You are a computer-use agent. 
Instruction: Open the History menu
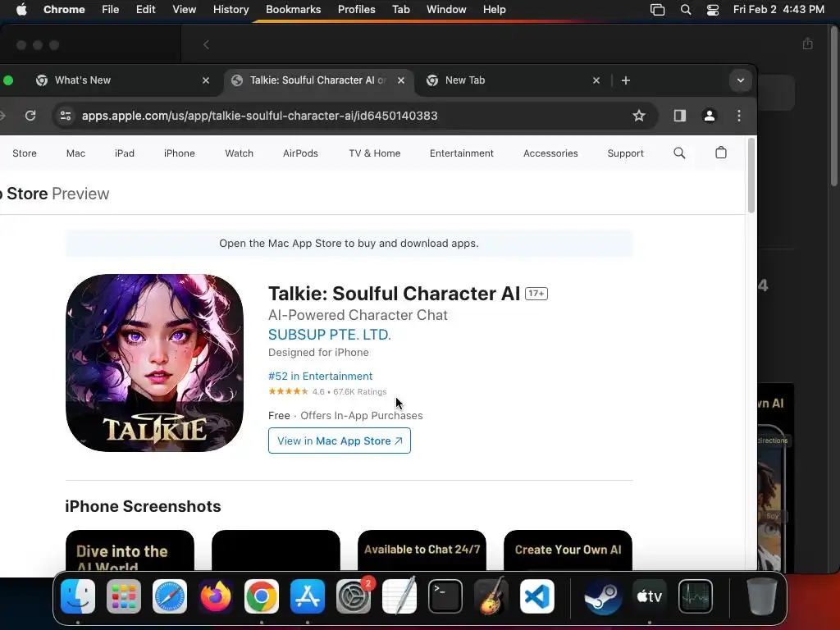pyautogui.click(x=231, y=10)
